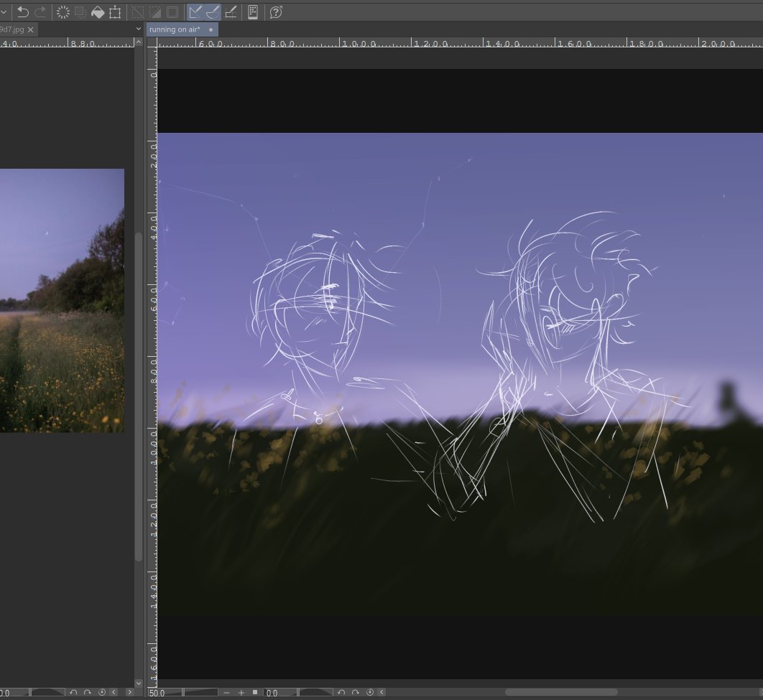Expand the toolbar dropdown chevron at far left
763x700 pixels.
(x=4, y=12)
